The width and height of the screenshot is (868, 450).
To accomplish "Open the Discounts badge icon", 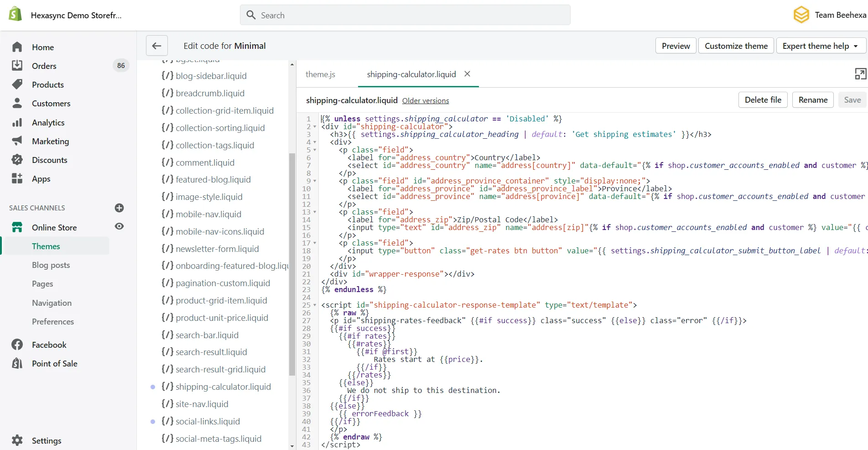I will click(17, 160).
